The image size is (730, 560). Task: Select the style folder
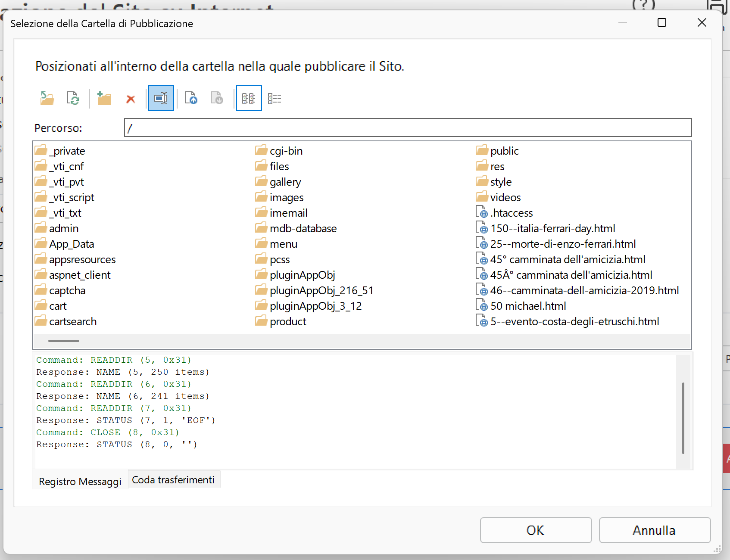(x=493, y=182)
